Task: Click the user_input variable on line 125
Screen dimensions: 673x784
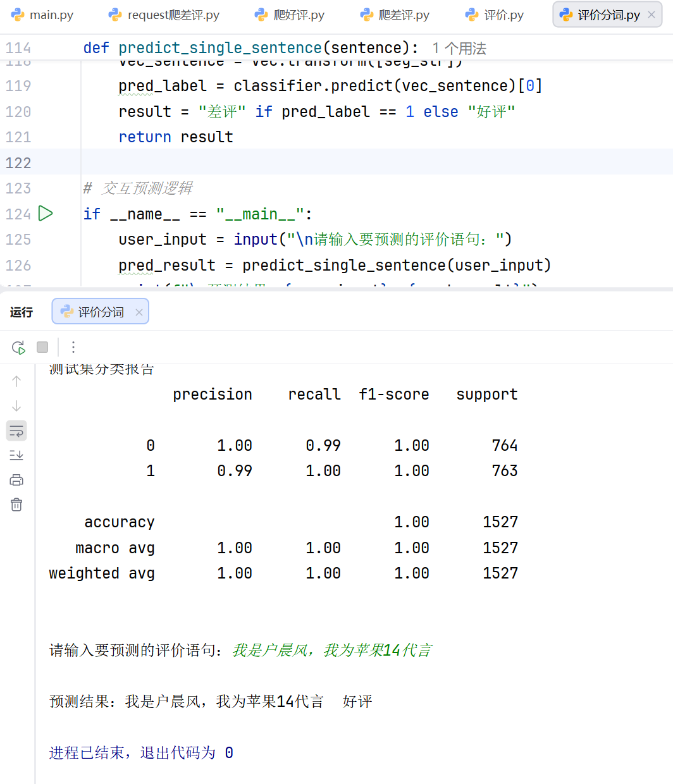Action: coord(163,240)
